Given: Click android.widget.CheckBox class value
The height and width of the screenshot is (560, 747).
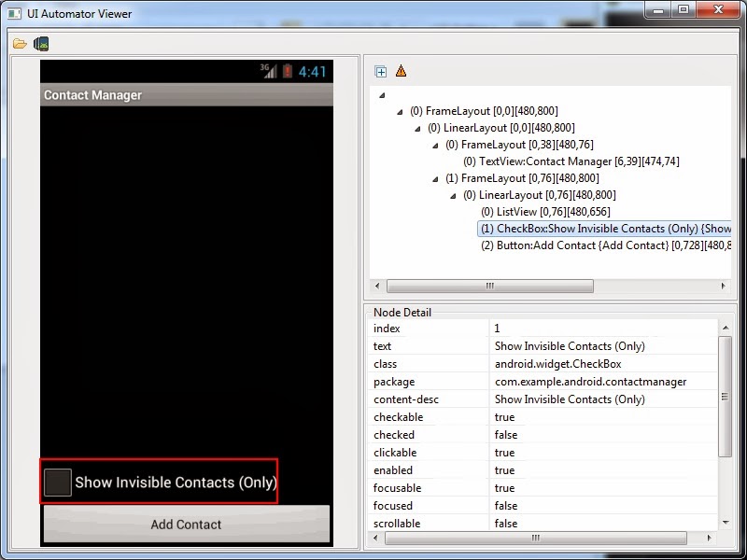Looking at the screenshot, I should 557,364.
